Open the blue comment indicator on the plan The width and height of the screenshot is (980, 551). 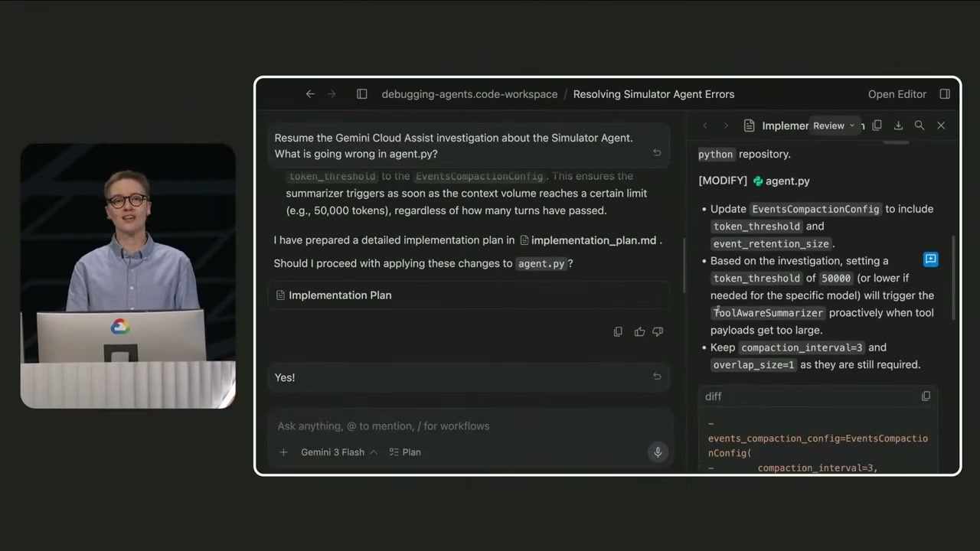tap(930, 259)
